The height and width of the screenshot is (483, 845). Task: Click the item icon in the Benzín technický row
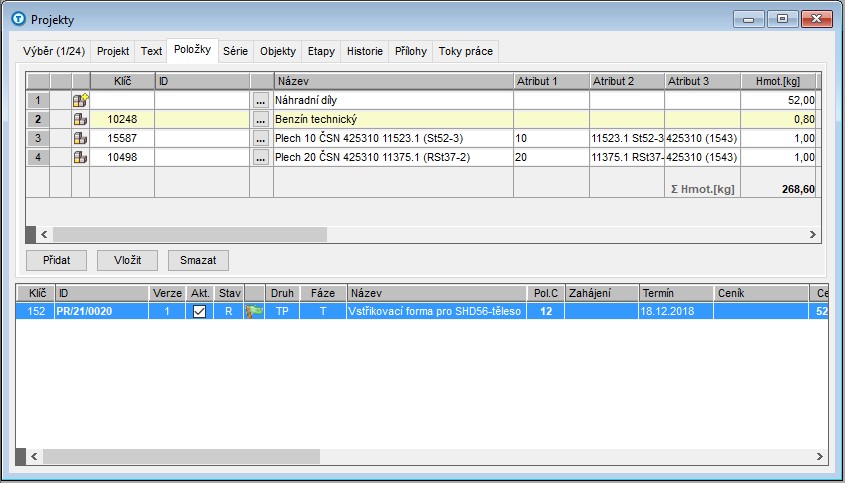(80, 119)
